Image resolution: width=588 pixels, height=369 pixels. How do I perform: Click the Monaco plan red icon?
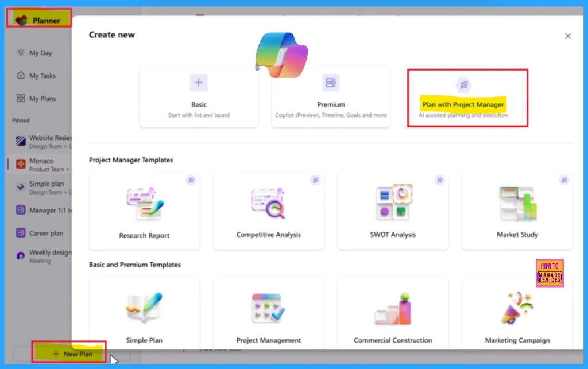click(x=21, y=164)
